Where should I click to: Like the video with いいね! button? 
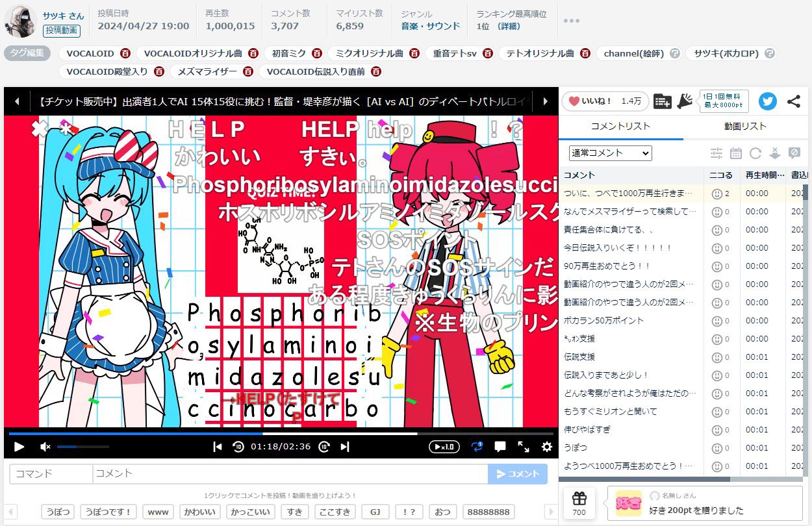(x=605, y=101)
